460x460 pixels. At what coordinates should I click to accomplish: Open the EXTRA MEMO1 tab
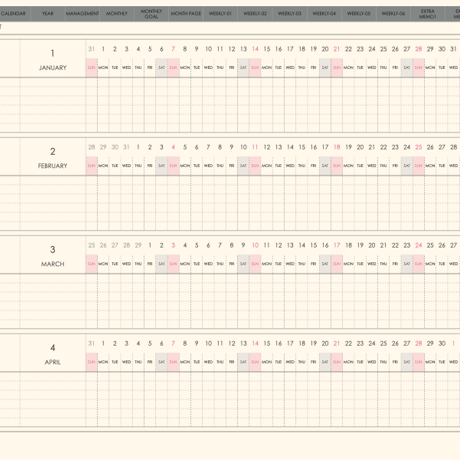428,14
